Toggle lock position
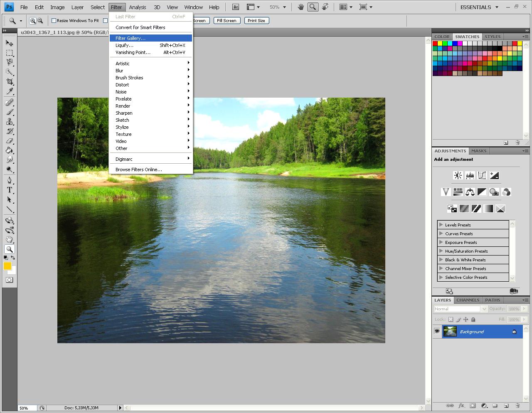Screen dimensions: 532x413 pyautogui.click(x=466, y=320)
